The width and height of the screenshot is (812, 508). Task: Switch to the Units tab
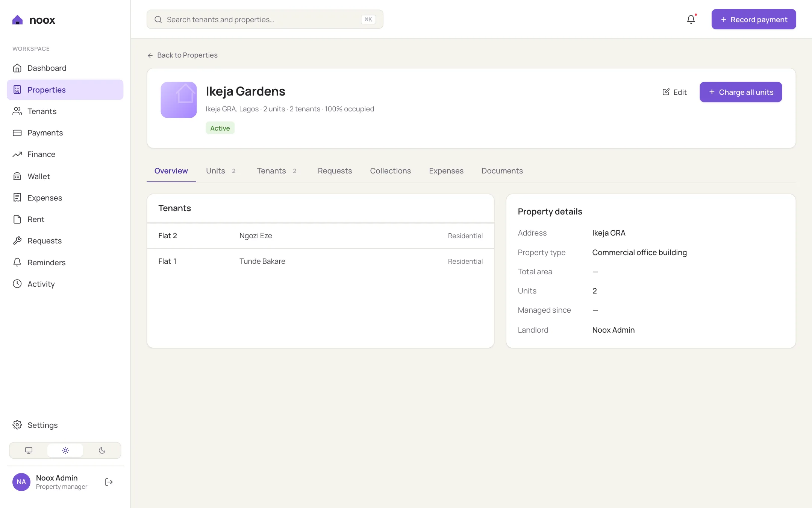[221, 171]
